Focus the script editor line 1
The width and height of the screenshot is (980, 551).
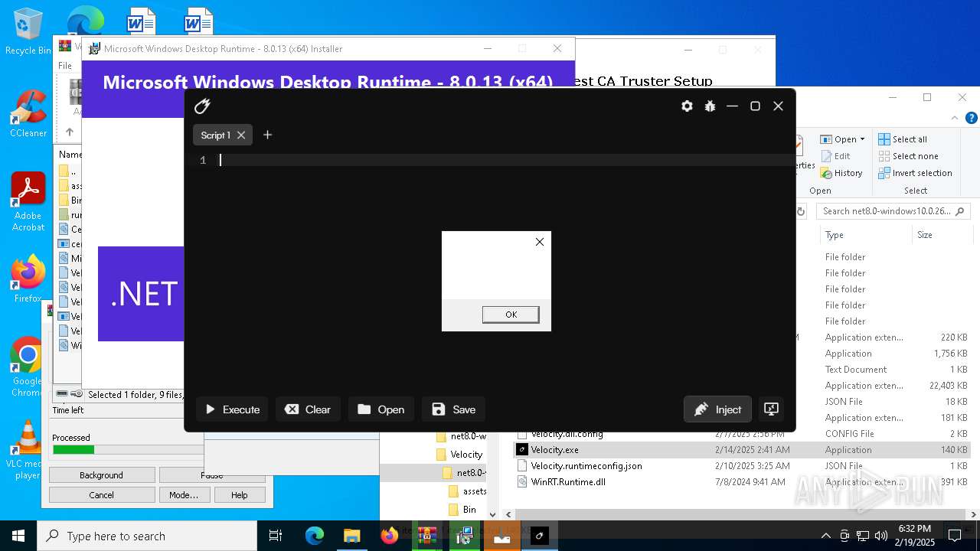(505, 160)
